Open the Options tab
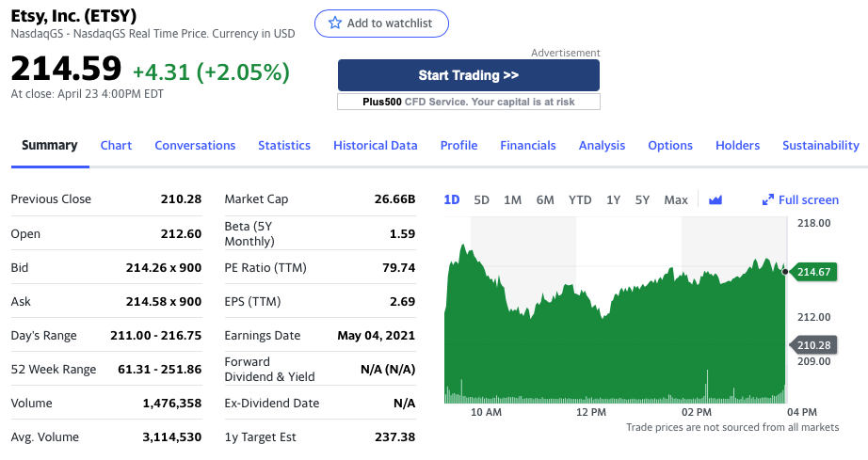 pyautogui.click(x=669, y=146)
